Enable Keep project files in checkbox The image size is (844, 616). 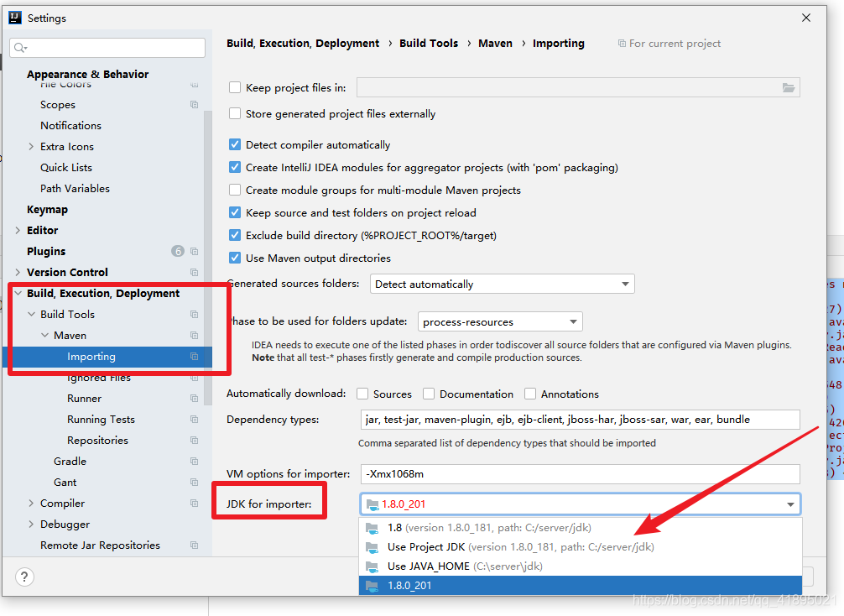click(235, 87)
